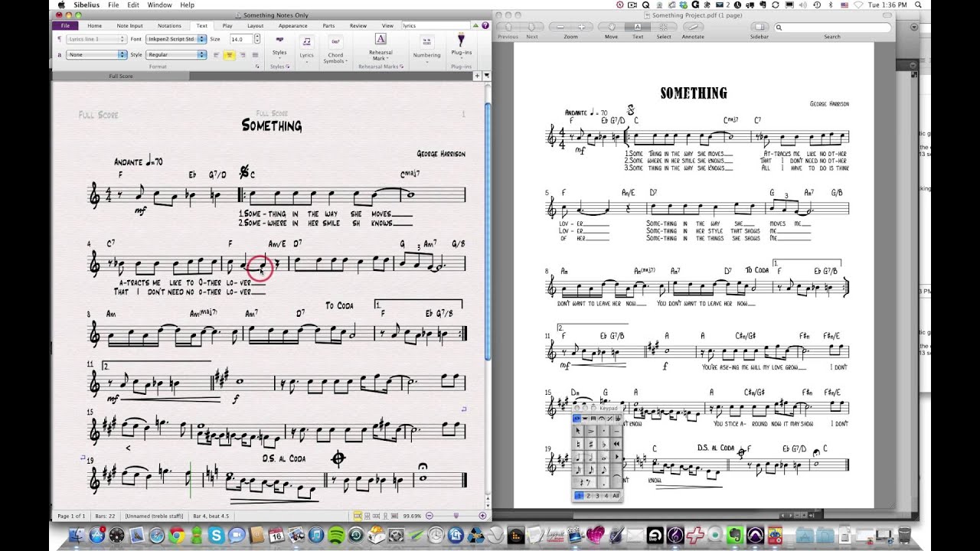The height and width of the screenshot is (551, 980).
Task: Open Note Input ribbon tab
Action: click(130, 25)
